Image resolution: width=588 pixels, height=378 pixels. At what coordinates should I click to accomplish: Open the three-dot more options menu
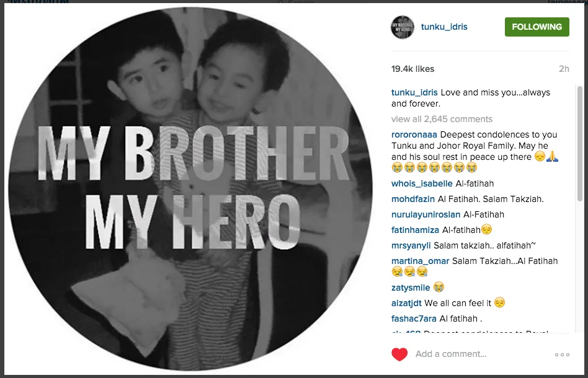tap(562, 354)
